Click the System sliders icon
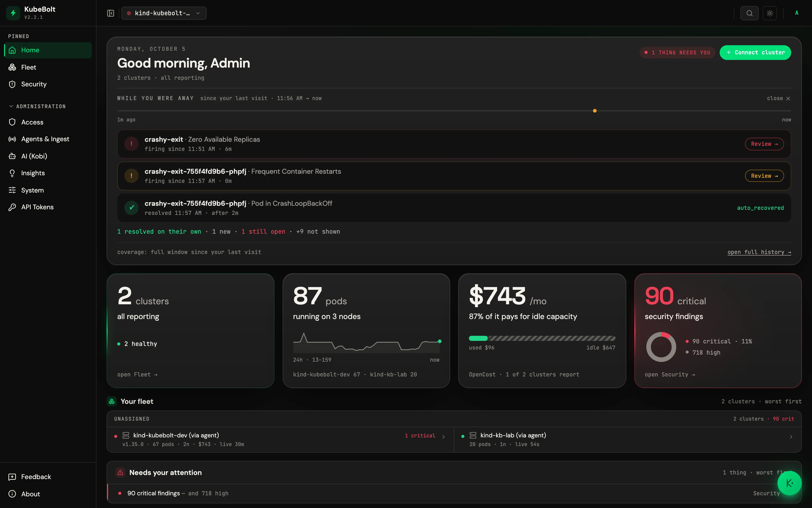Viewport: 812px width, 508px height. 12,190
